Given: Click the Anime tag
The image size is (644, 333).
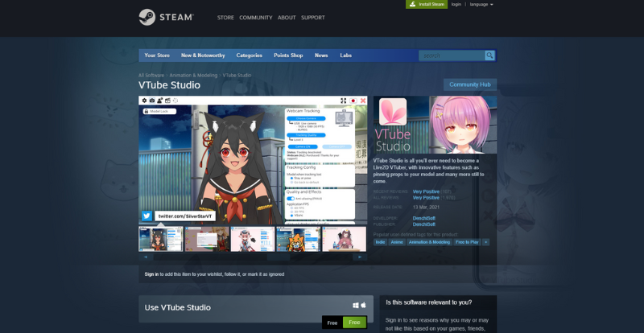Looking at the screenshot, I should (397, 242).
